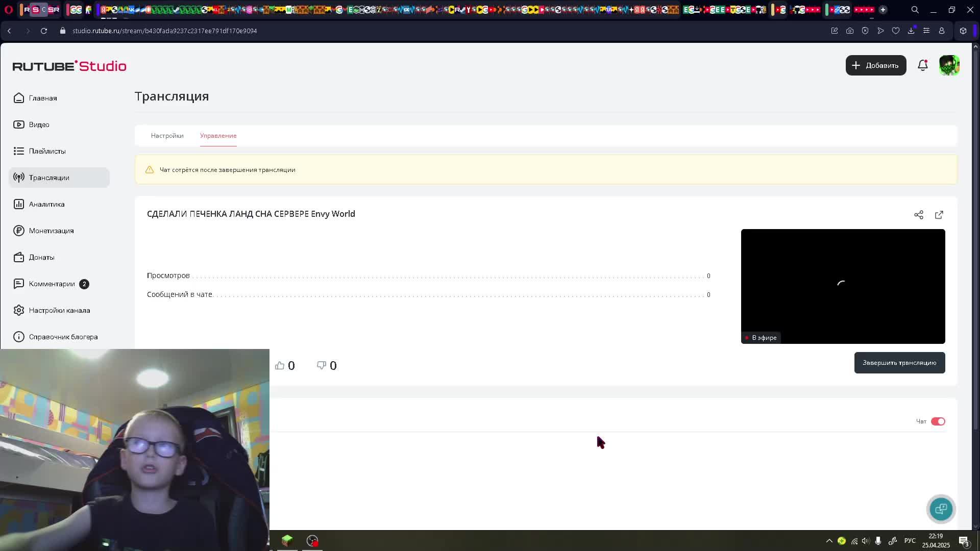Open Комментарии section in sidebar
Image resolution: width=980 pixels, height=551 pixels.
click(52, 284)
